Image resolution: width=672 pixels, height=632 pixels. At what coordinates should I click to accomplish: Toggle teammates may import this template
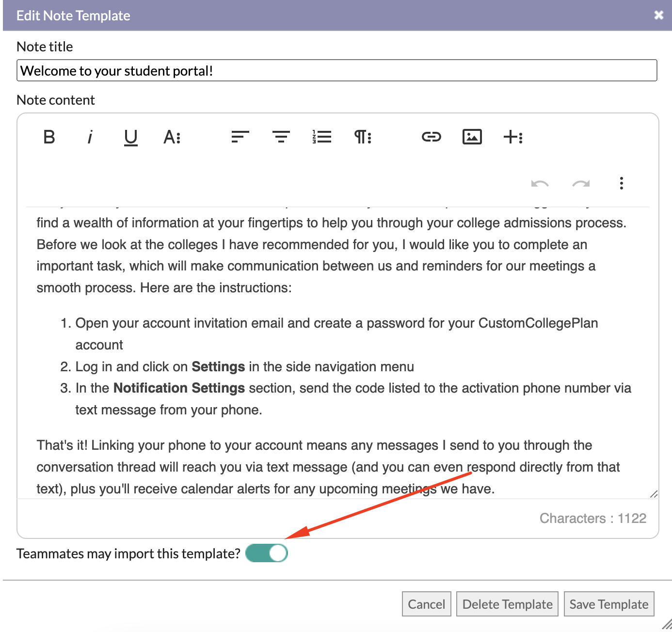(x=267, y=553)
